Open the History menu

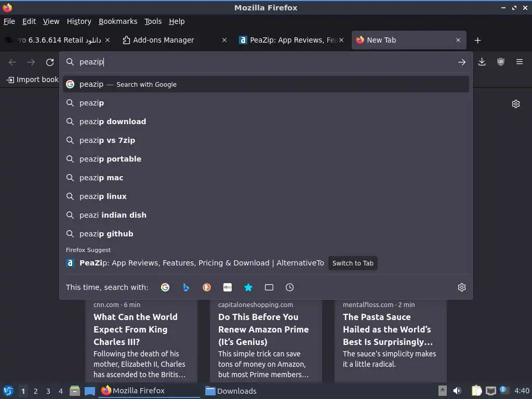[79, 21]
